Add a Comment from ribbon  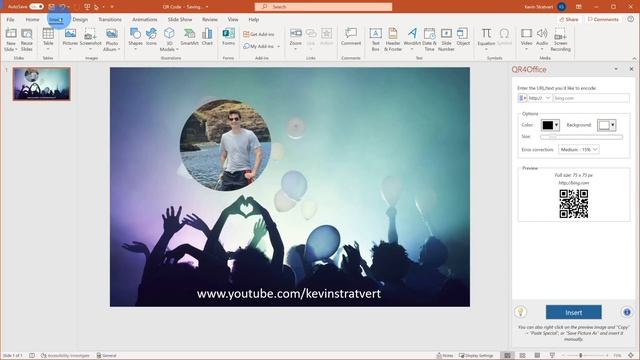351,37
